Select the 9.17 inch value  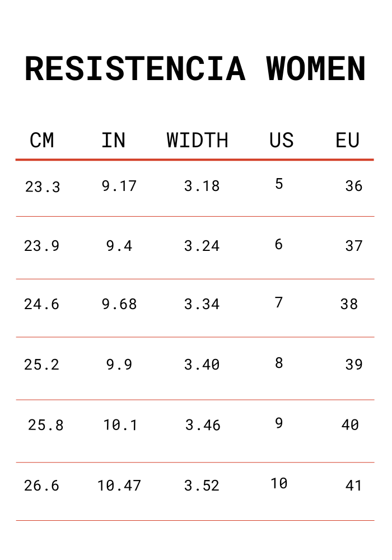tap(119, 186)
